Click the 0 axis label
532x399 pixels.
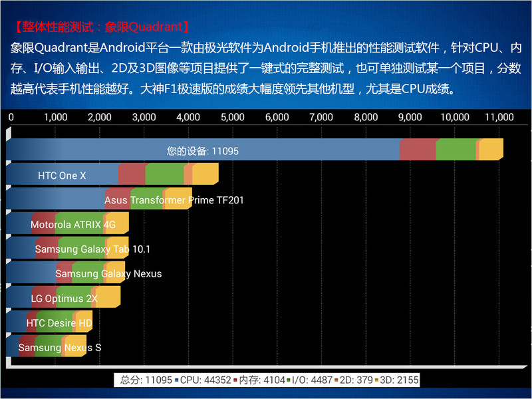[x=11, y=117]
